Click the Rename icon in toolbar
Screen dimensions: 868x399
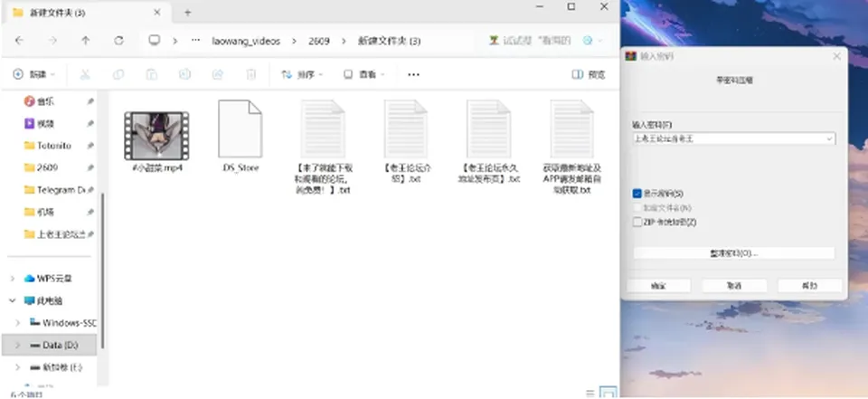pos(184,74)
